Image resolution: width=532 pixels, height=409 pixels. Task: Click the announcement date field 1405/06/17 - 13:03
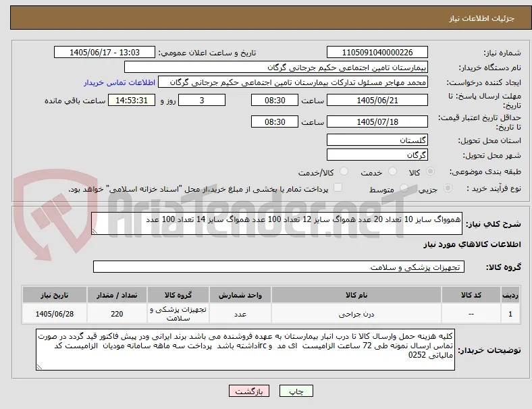pyautogui.click(x=105, y=52)
